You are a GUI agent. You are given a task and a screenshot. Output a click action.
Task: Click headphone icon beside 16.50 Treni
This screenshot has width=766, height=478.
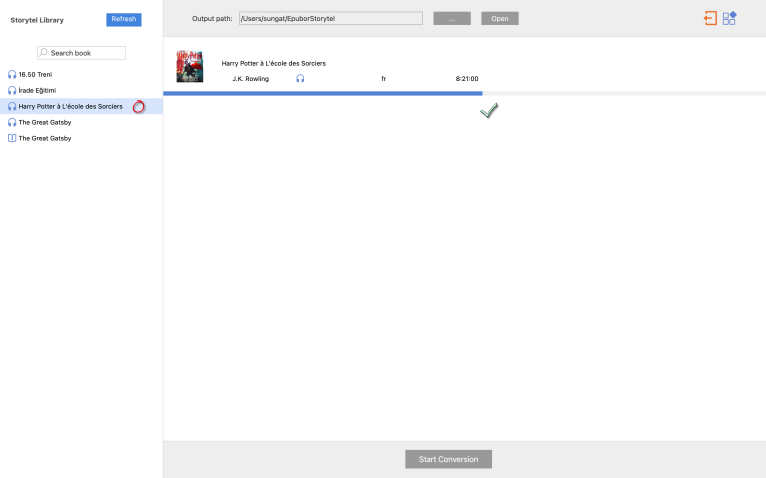(12, 74)
